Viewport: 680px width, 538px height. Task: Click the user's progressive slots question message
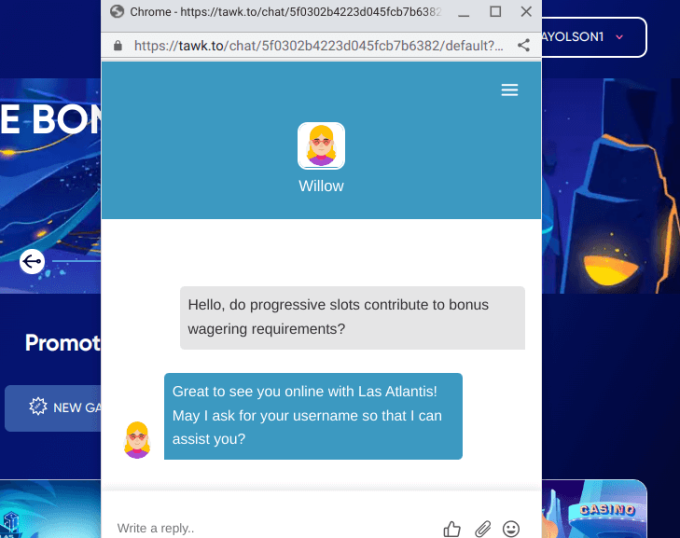(352, 317)
